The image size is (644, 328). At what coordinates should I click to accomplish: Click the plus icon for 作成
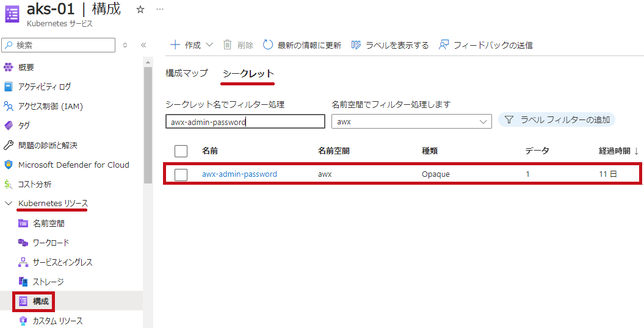[175, 45]
